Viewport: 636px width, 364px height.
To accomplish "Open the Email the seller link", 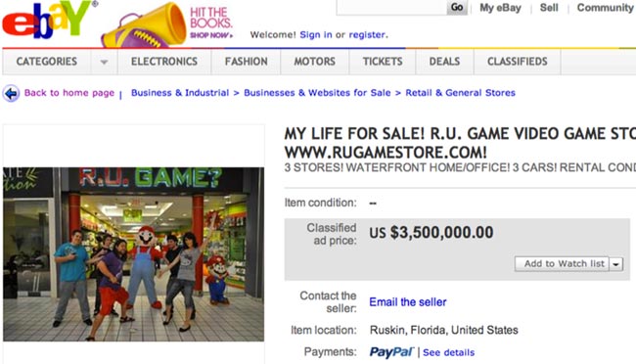I will [x=408, y=302].
